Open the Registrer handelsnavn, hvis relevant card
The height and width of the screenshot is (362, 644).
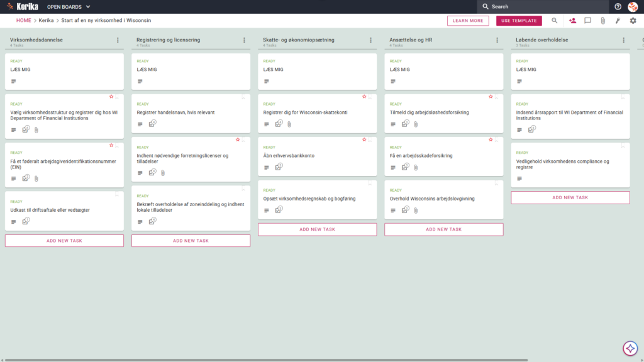[x=191, y=114]
